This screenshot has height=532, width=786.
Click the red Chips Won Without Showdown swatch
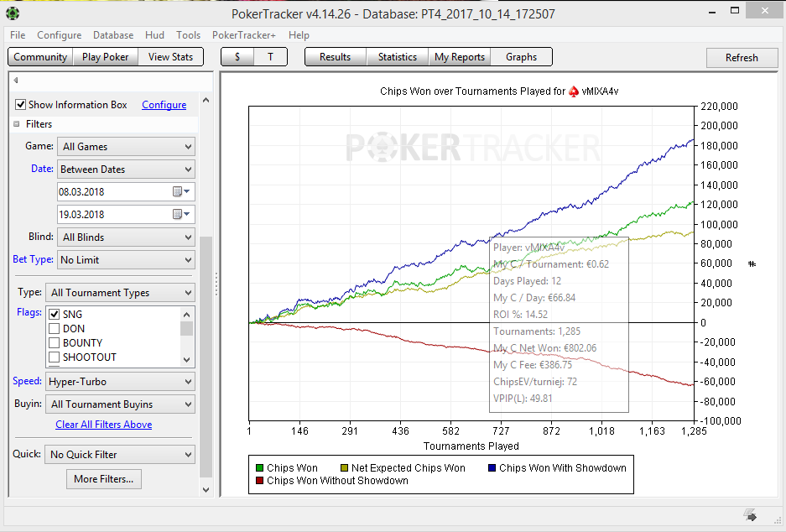(x=260, y=480)
